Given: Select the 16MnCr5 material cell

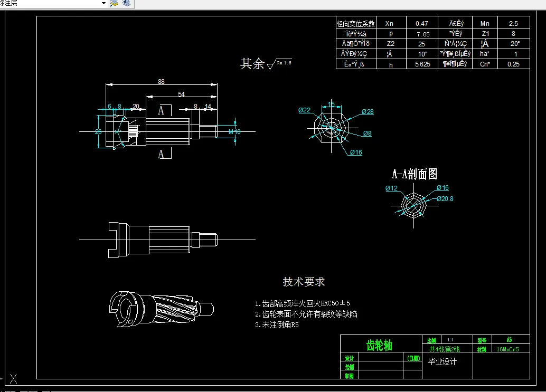Looking at the screenshot, I should coord(507,349).
